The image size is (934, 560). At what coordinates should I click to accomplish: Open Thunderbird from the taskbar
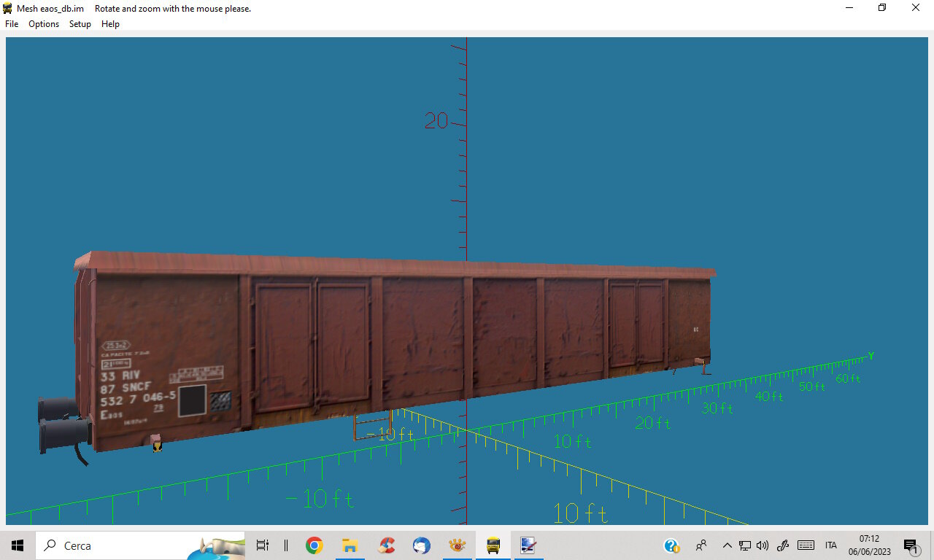[x=422, y=545]
